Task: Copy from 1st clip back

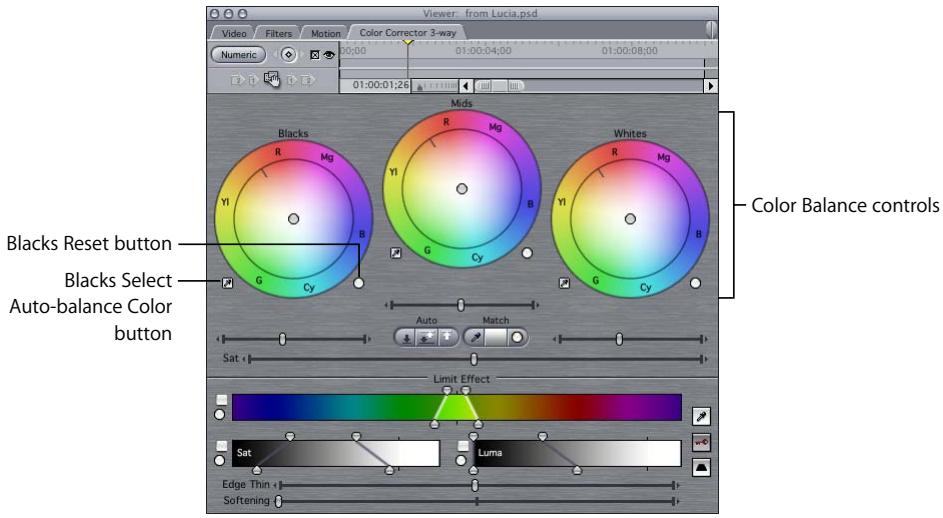Action: point(254,79)
